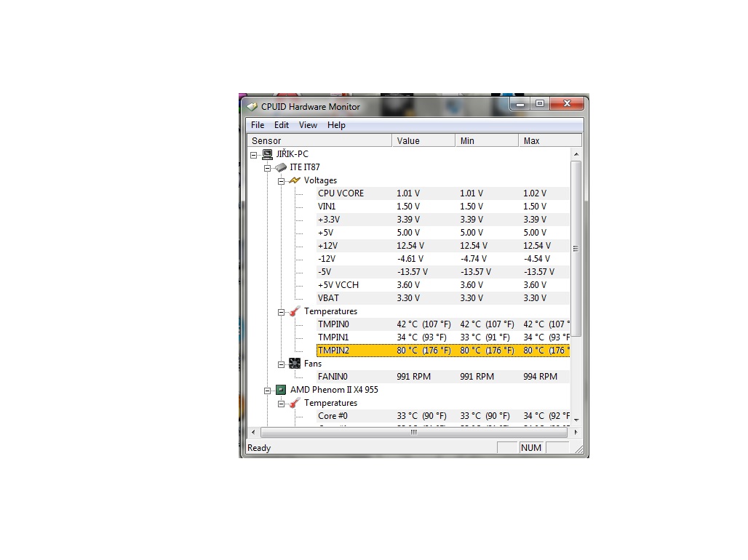The image size is (748, 560).
Task: Click the Fans icon
Action: pyautogui.click(x=295, y=364)
